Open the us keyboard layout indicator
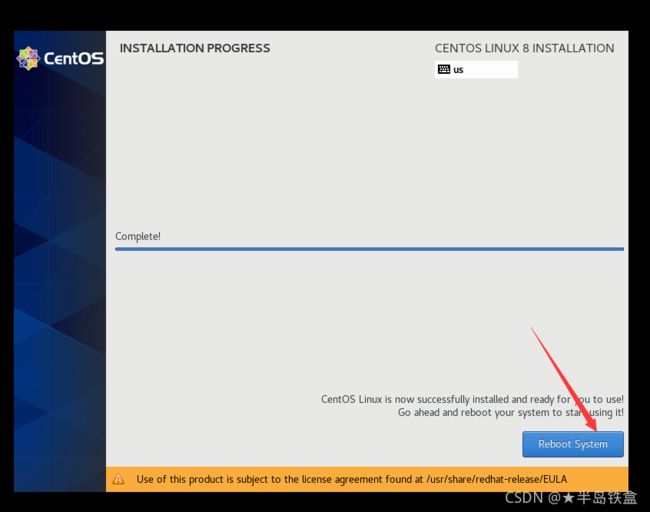Image resolution: width=650 pixels, height=512 pixels. click(x=476, y=69)
